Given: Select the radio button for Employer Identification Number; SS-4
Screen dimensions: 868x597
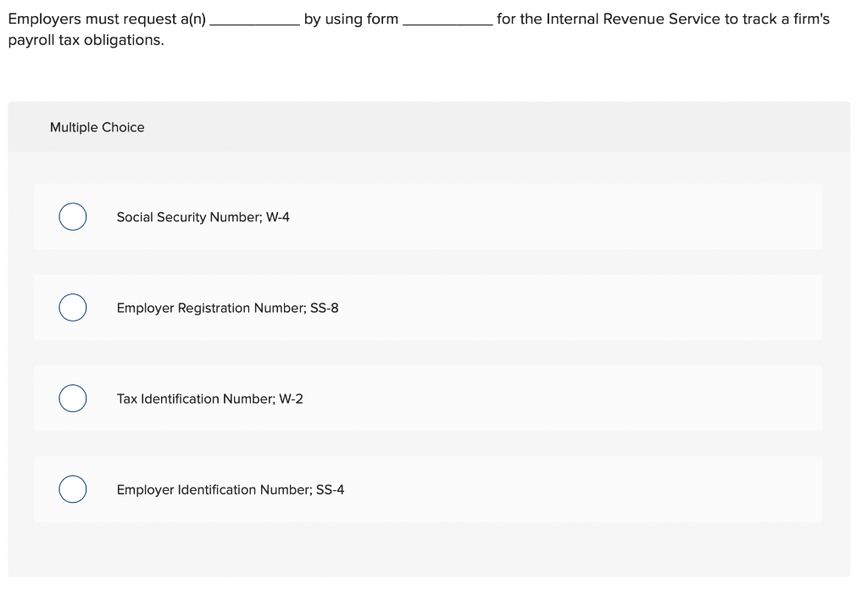Looking at the screenshot, I should (72, 488).
